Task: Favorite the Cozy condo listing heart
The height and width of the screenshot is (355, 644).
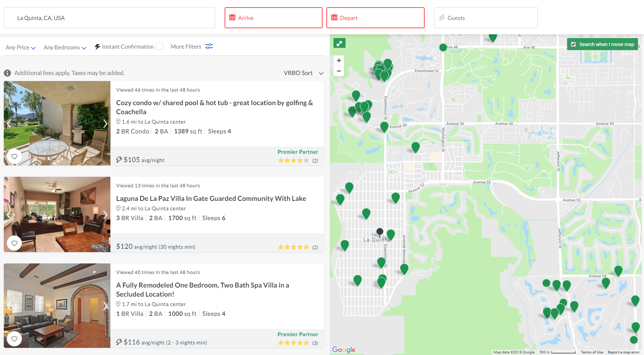Action: [14, 156]
